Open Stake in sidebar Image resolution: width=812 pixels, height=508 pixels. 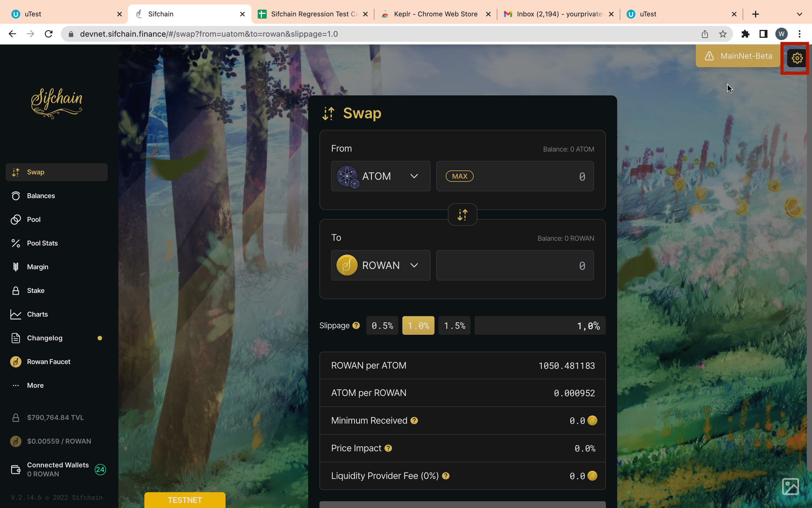click(56, 291)
